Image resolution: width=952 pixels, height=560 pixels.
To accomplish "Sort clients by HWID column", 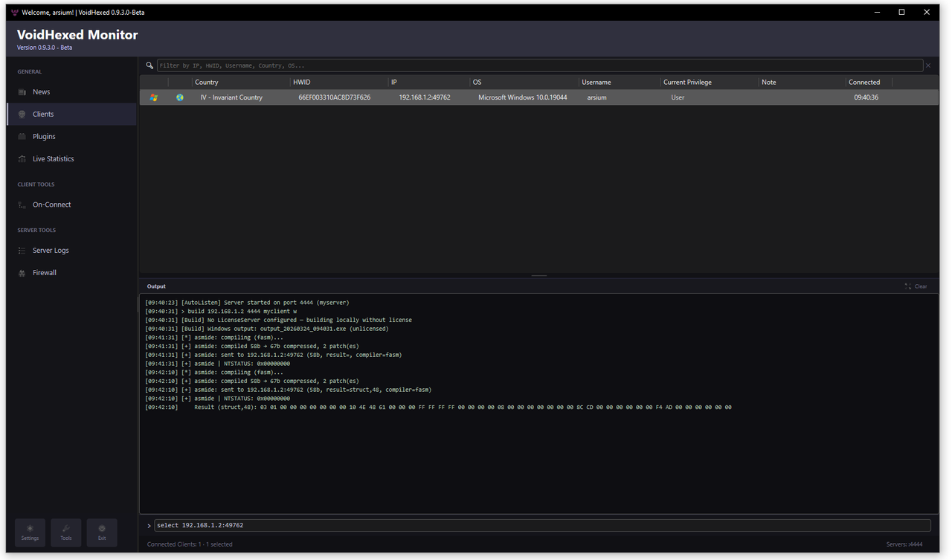I will (x=339, y=83).
